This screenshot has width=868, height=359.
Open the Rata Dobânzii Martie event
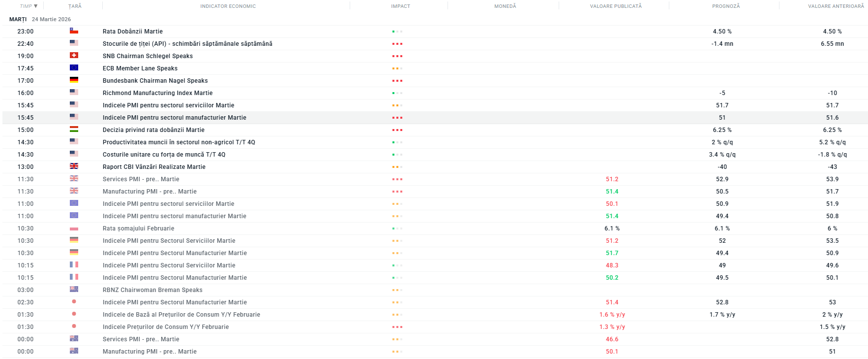(x=132, y=32)
